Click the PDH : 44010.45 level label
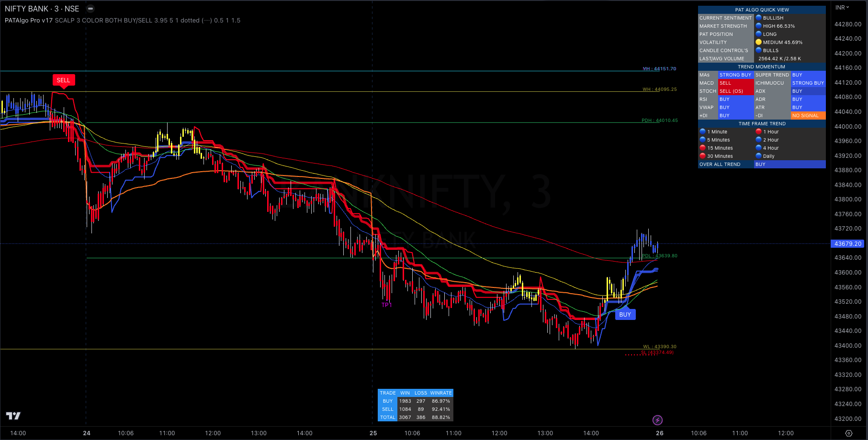Image resolution: width=868 pixels, height=440 pixels. tap(660, 121)
